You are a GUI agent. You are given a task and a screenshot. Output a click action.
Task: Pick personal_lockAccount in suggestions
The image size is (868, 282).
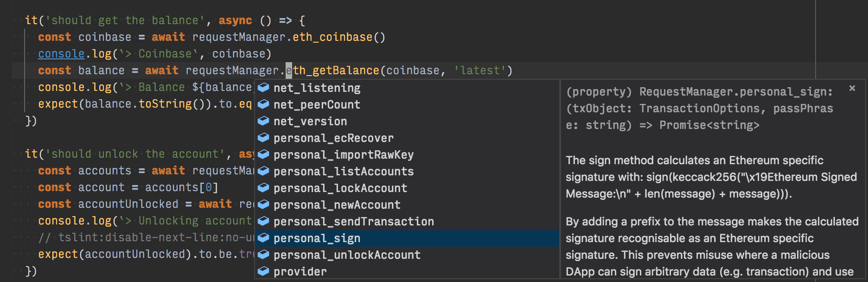[340, 188]
